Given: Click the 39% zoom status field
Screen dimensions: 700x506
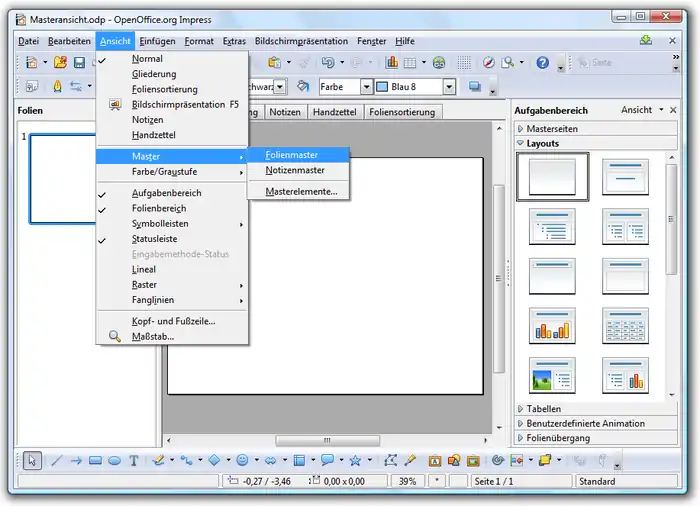Looking at the screenshot, I should pos(407,481).
